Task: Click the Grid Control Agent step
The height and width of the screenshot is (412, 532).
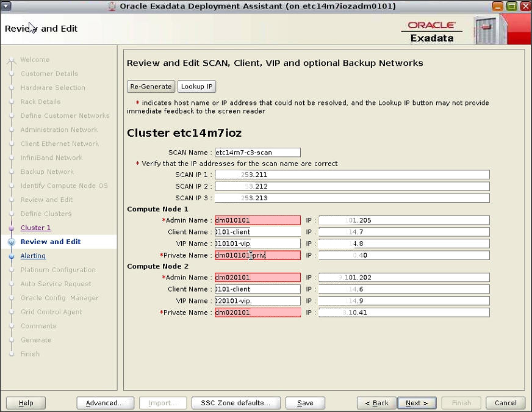Action: click(51, 312)
